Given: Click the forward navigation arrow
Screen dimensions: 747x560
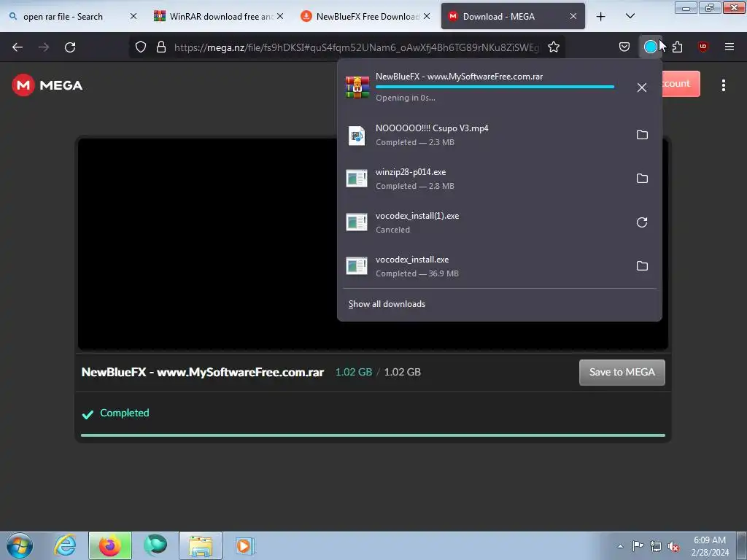Looking at the screenshot, I should (44, 47).
